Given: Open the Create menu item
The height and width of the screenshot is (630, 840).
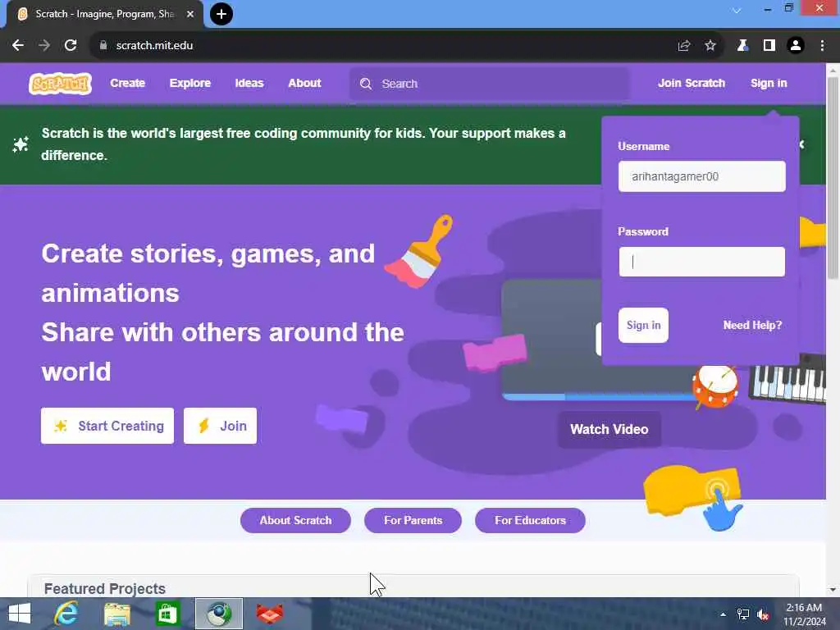Looking at the screenshot, I should click(x=127, y=83).
